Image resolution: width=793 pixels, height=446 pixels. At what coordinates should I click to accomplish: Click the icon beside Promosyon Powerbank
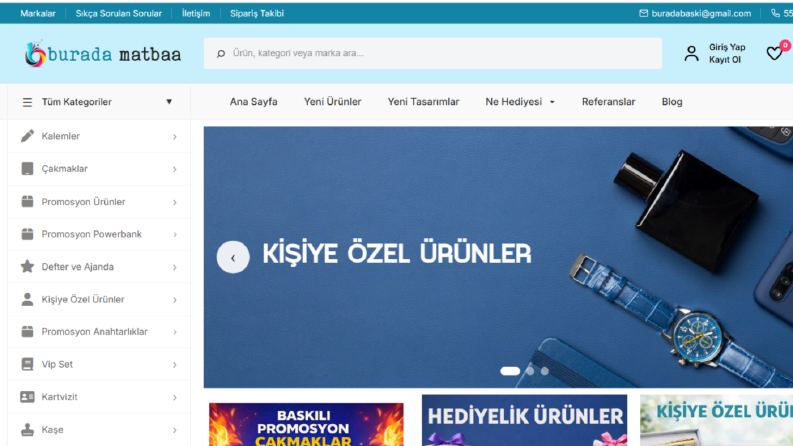[x=27, y=234]
